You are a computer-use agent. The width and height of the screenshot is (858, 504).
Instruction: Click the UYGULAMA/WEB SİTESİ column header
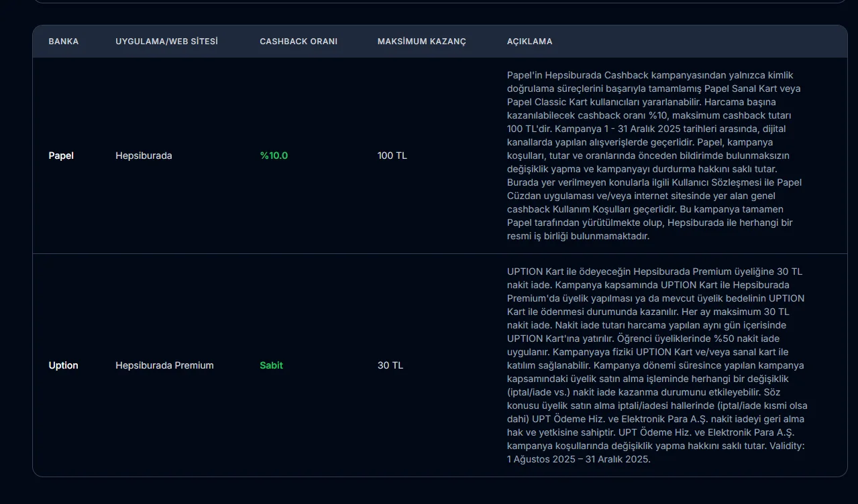click(x=167, y=42)
